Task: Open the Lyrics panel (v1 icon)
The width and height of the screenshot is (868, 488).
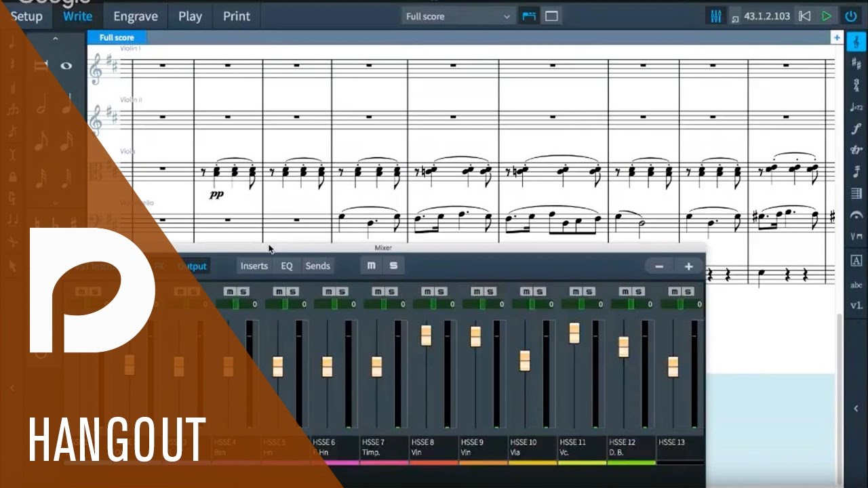Action: pos(856,304)
